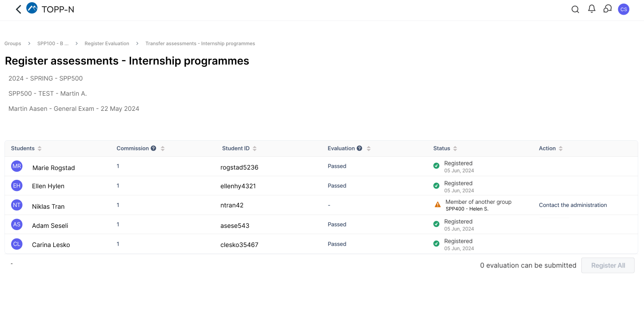Click the orange warning icon for Niklas Tran
Screen dimensions: 644x320
438,205
